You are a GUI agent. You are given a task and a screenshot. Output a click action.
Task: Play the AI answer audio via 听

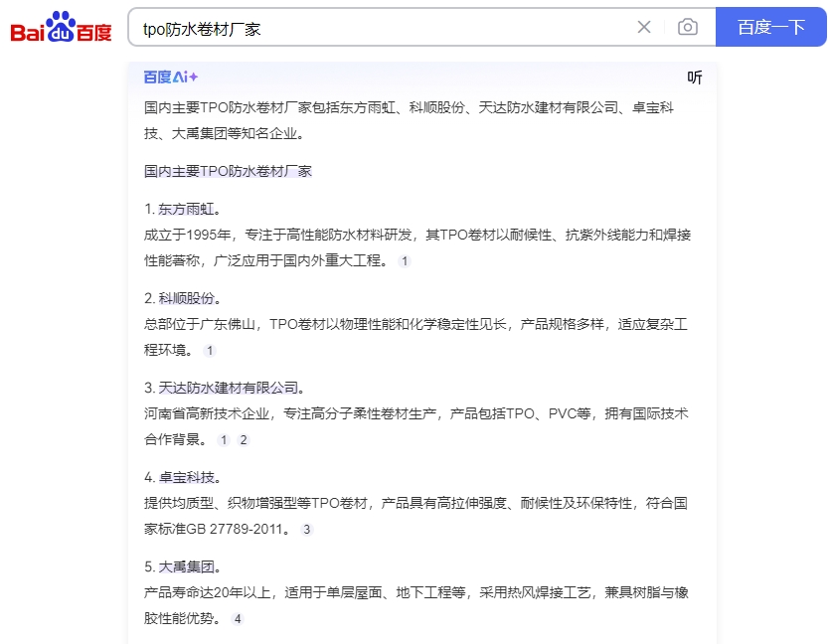coord(695,78)
